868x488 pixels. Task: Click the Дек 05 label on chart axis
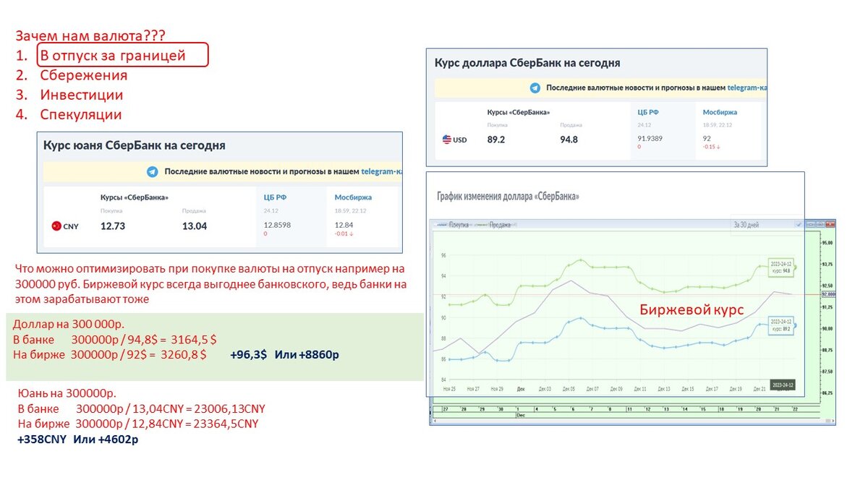click(x=570, y=389)
